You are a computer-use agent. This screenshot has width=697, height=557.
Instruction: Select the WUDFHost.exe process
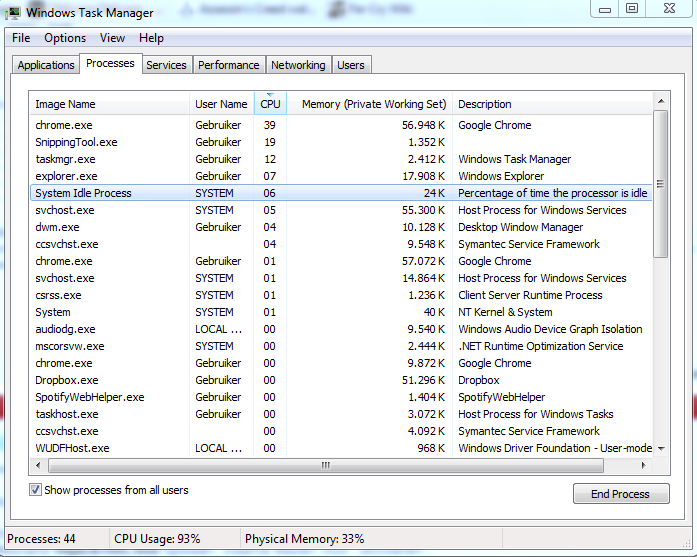point(341,448)
